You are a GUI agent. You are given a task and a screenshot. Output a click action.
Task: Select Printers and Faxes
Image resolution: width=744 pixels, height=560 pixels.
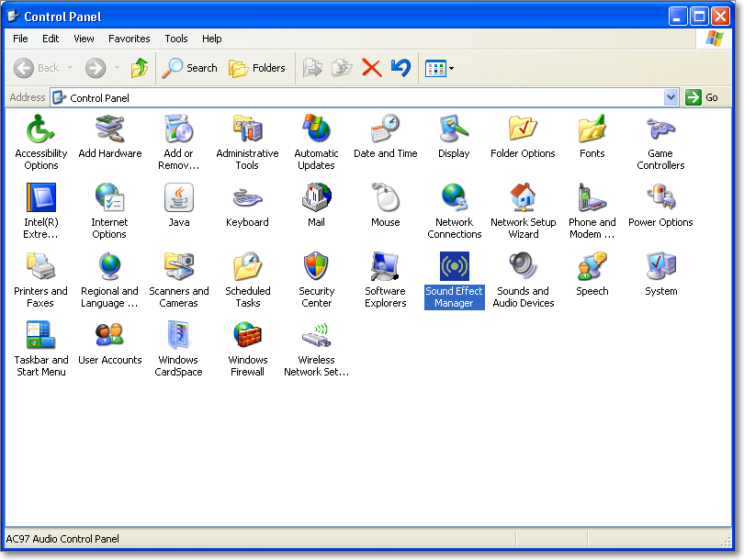tap(40, 279)
